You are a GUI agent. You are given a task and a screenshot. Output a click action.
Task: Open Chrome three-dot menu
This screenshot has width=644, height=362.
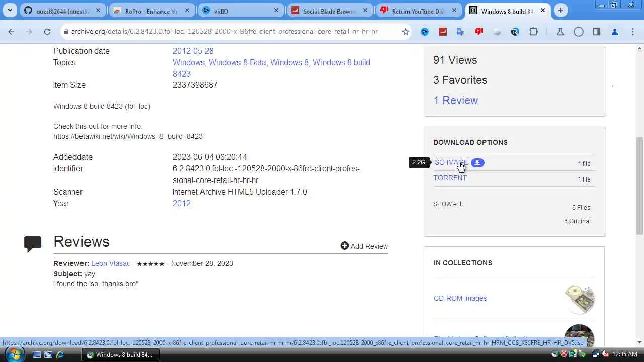coord(633,31)
